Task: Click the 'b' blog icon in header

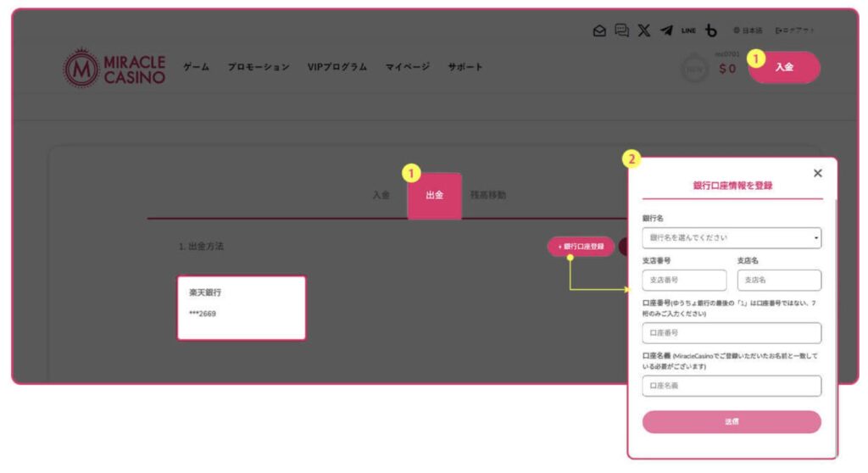Action: [x=711, y=31]
